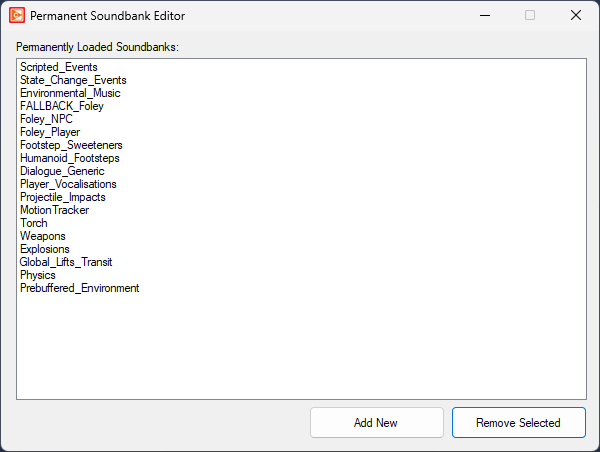
Task: Select the Projectile_Impacts soundbank
Action: click(x=63, y=197)
